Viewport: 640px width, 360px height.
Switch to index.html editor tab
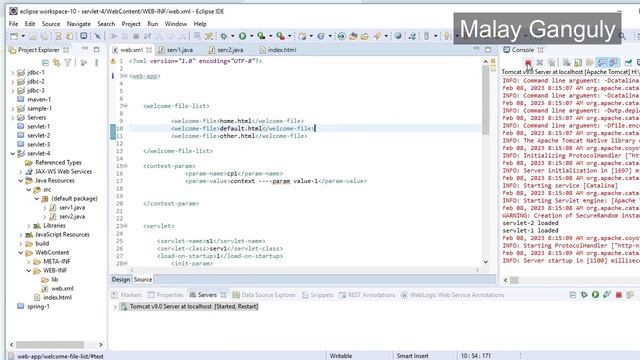(x=278, y=50)
